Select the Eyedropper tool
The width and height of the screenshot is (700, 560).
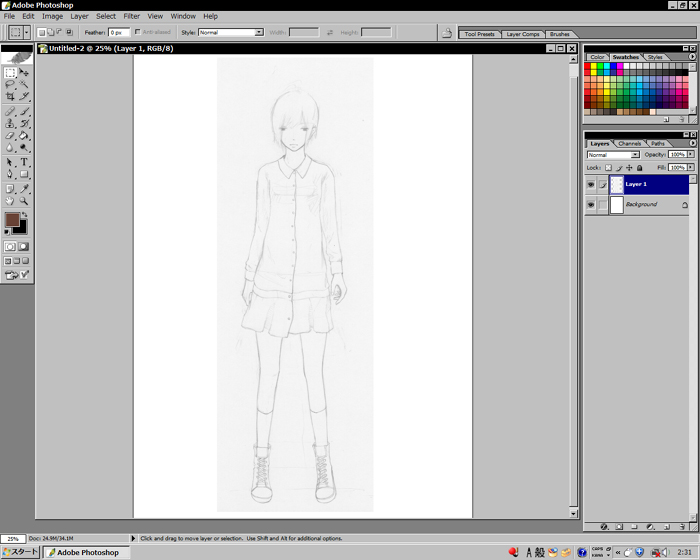pos(24,188)
